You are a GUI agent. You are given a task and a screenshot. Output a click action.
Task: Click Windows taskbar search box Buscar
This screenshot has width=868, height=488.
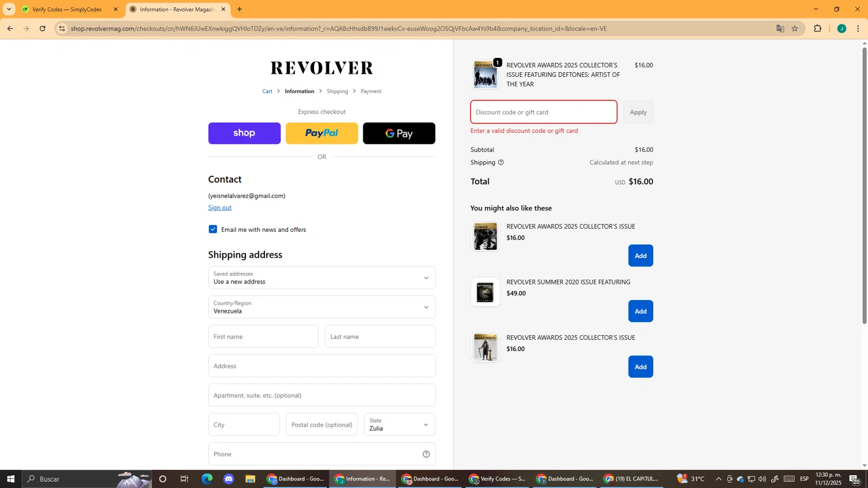coord(87,479)
